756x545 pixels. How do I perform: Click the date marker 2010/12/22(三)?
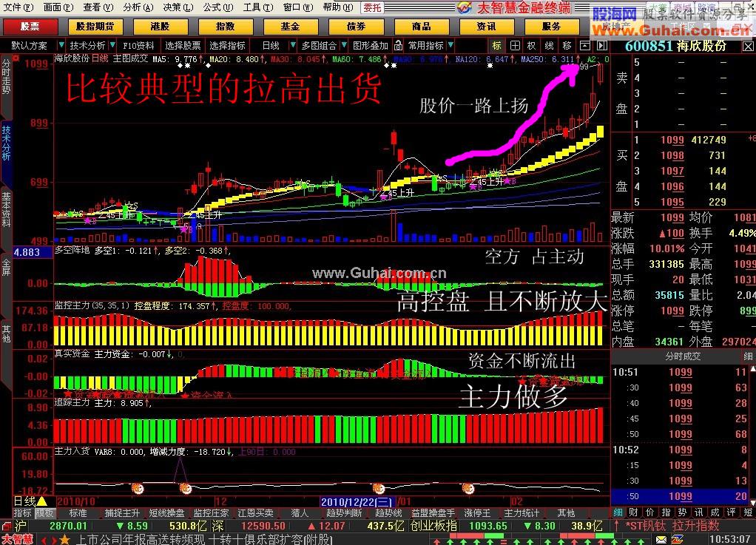tap(357, 502)
